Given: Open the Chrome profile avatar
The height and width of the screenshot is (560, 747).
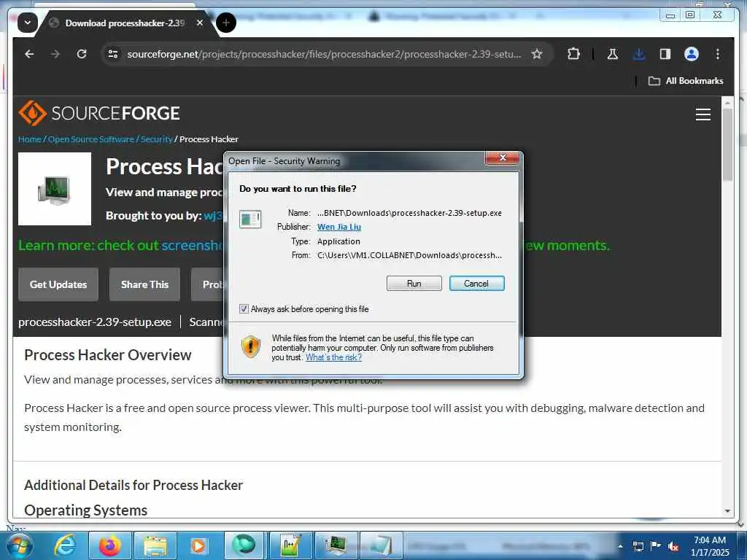Looking at the screenshot, I should [692, 54].
